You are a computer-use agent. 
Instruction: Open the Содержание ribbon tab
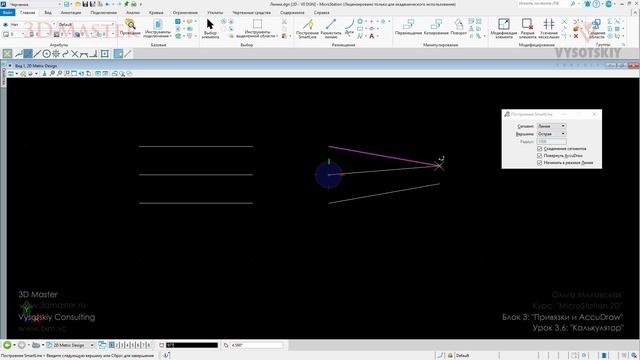[x=292, y=13]
